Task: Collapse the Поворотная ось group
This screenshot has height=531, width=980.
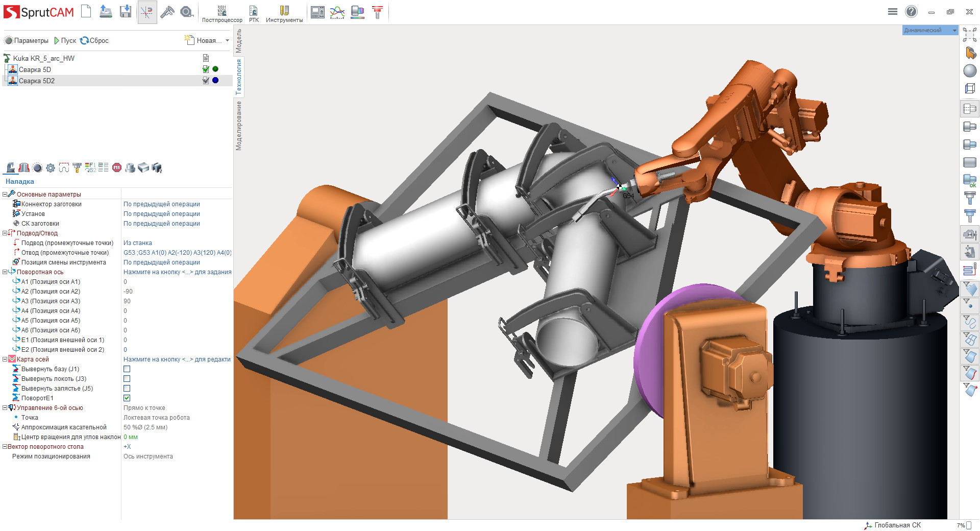Action: click(x=5, y=272)
